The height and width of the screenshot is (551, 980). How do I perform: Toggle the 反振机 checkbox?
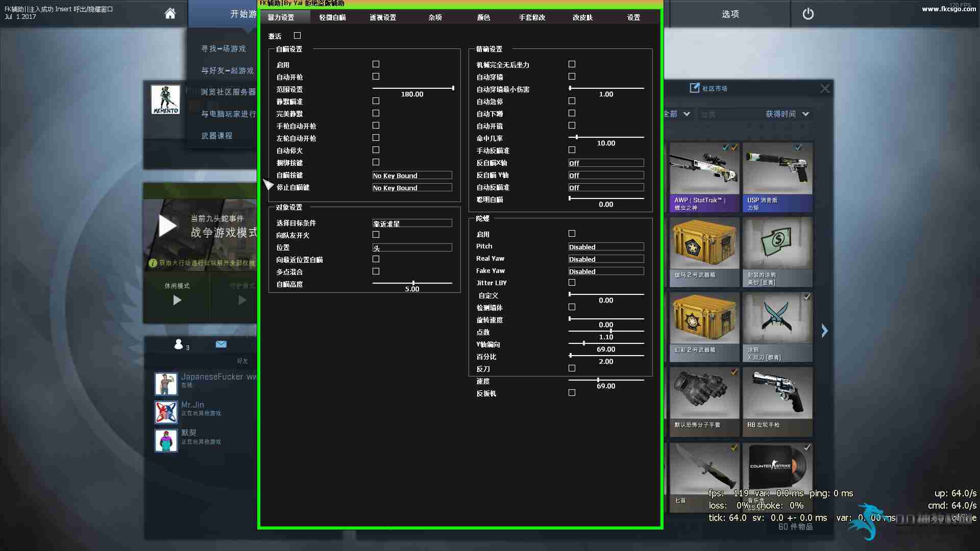(x=572, y=393)
